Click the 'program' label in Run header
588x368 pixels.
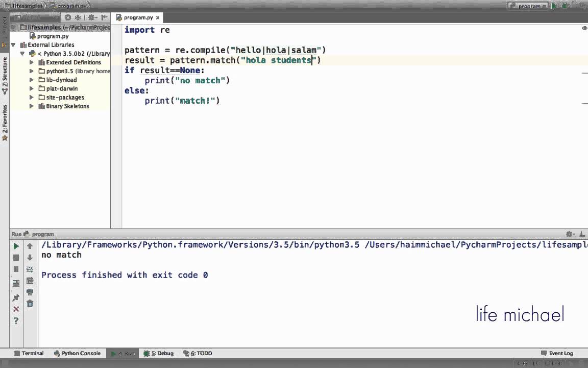click(43, 234)
